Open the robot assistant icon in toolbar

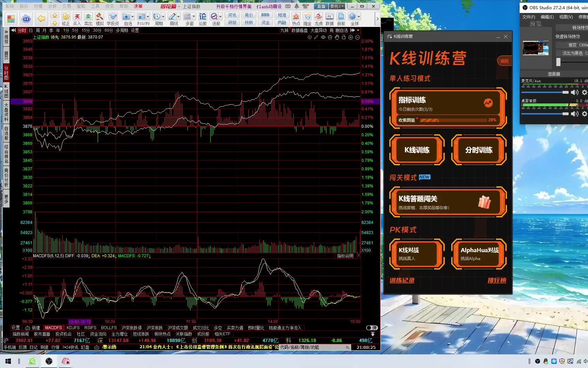pos(26,19)
